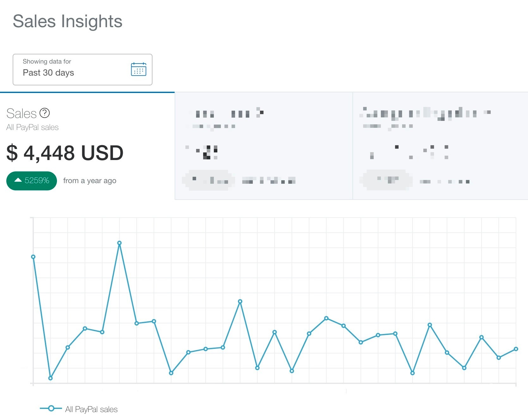Screen dimensions: 528x420
Task: Click the $ 4,448 USD sales total
Action: (65, 153)
